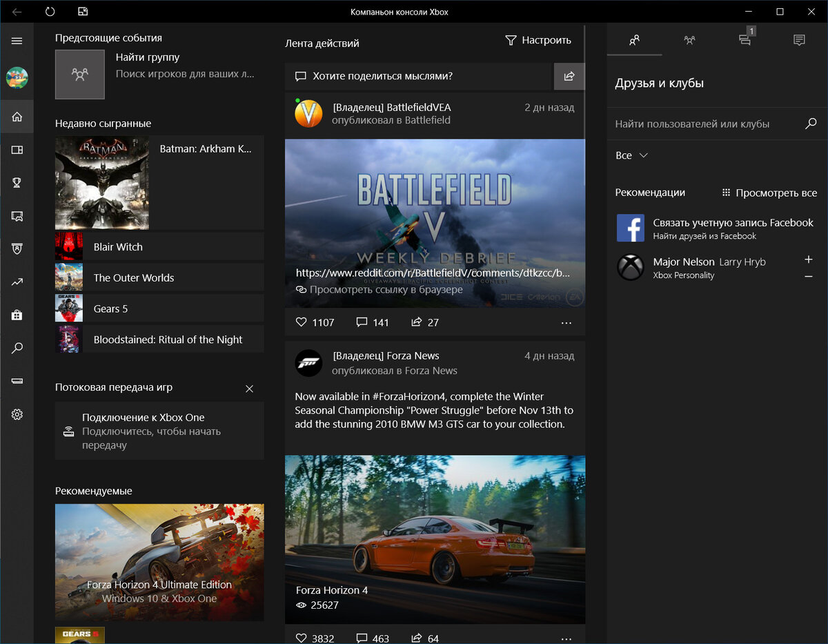
Task: Click the Back arrow in title bar
Action: (17, 12)
